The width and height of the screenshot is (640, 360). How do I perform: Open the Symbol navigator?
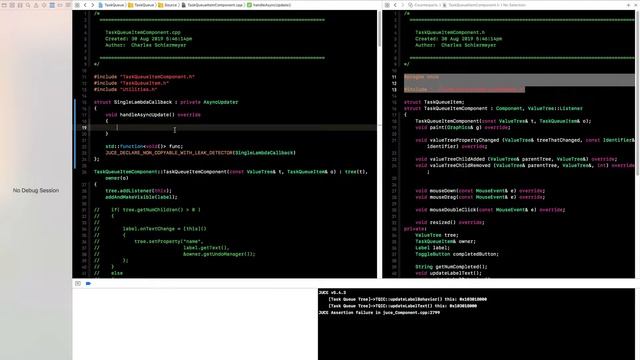tap(20, 5)
